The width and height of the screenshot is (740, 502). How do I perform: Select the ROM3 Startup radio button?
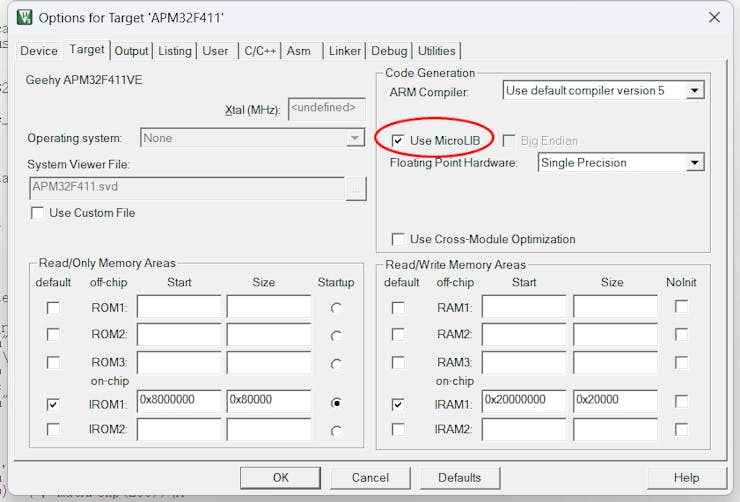336,364
